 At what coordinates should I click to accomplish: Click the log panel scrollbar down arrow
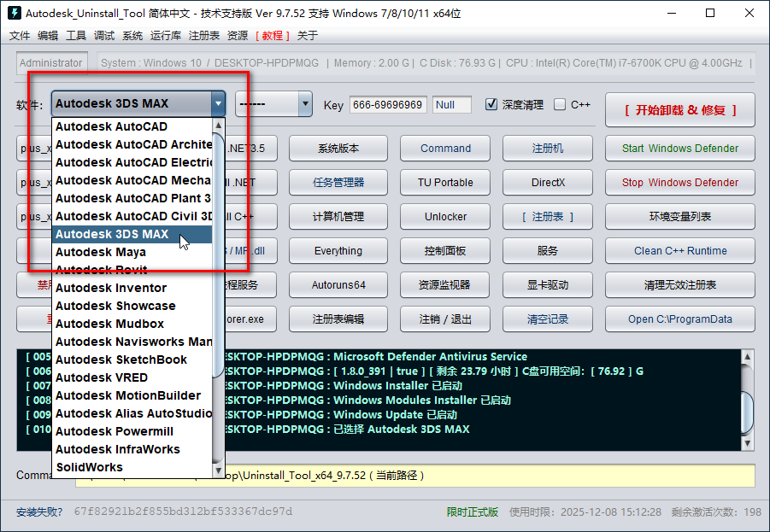pos(747,444)
